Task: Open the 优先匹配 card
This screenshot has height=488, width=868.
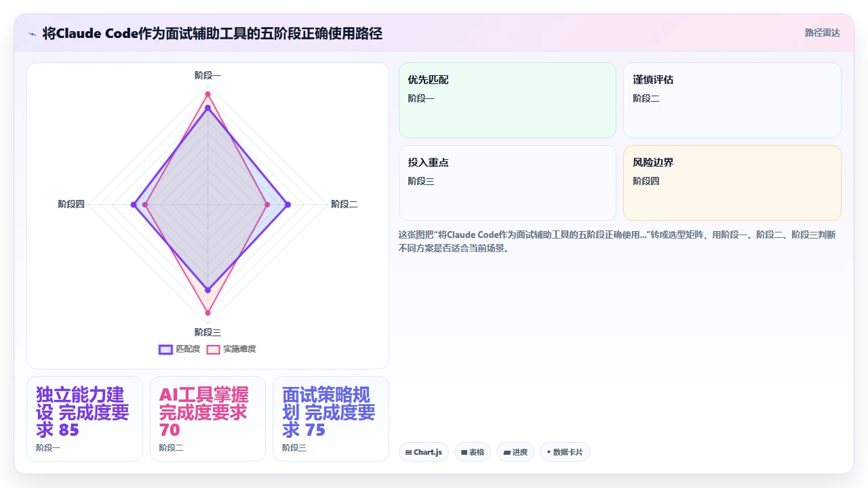Action: coord(507,100)
